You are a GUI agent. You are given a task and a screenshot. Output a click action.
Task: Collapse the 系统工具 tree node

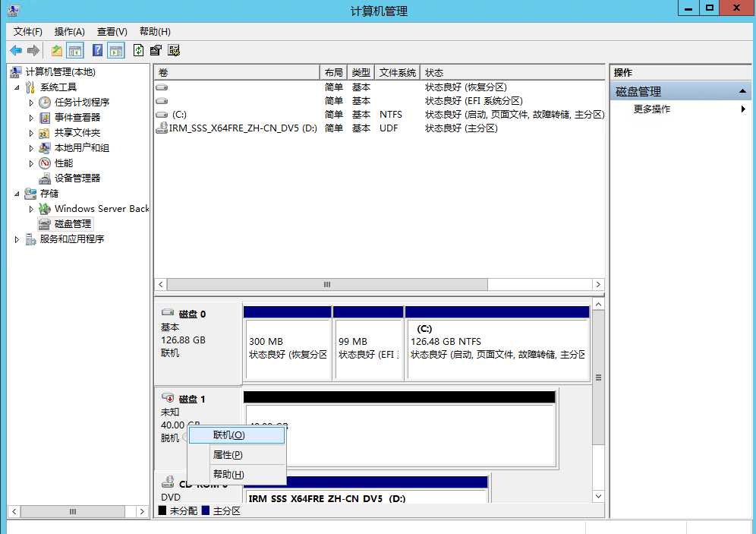point(17,87)
